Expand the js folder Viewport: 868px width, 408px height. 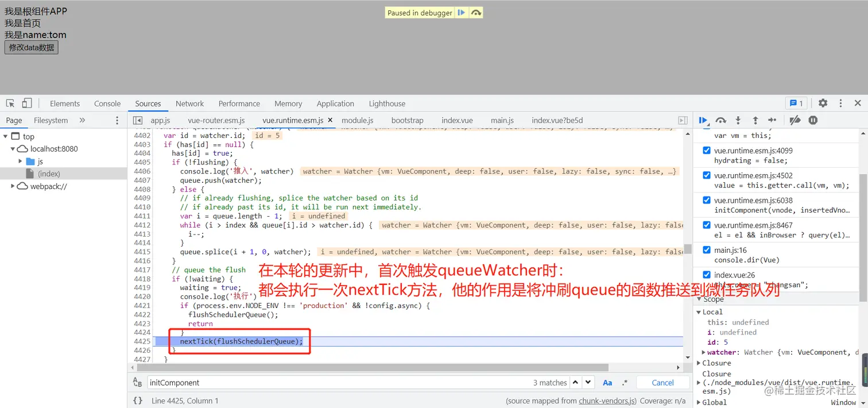coord(21,161)
